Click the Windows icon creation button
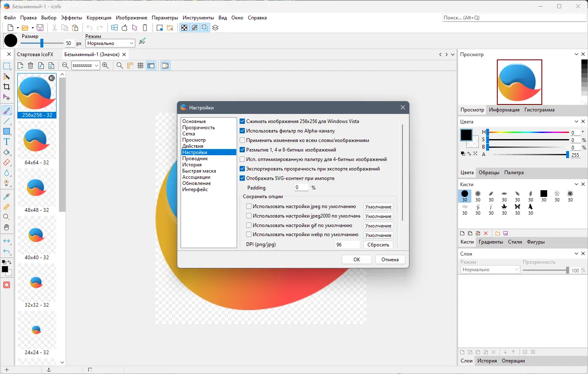Viewport: 588px width, 374px height. 114,28
